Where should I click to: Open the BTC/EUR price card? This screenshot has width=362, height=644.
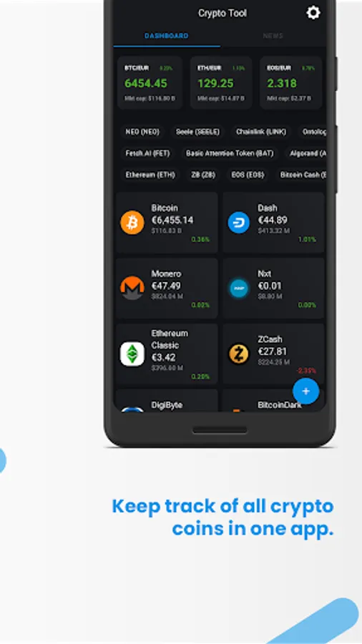[x=150, y=82]
